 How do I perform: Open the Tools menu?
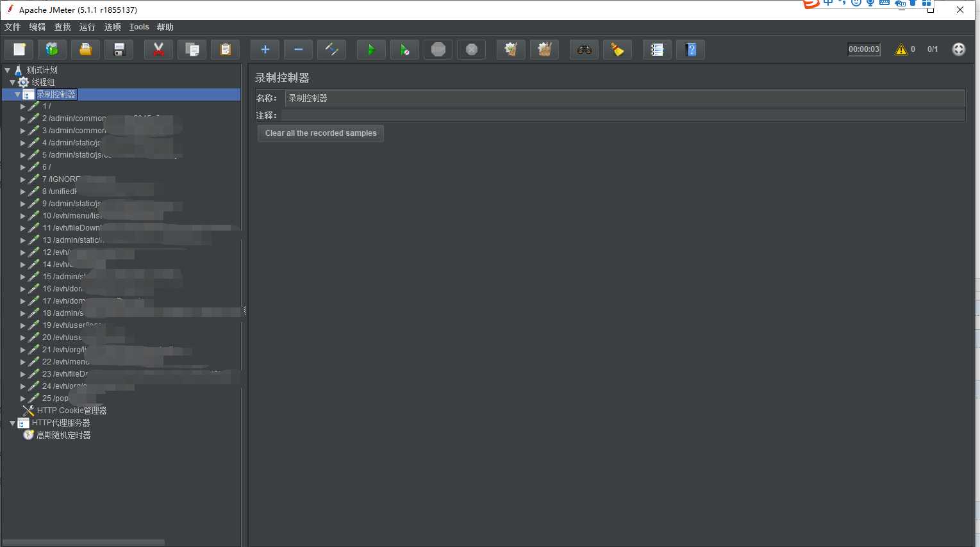[139, 27]
